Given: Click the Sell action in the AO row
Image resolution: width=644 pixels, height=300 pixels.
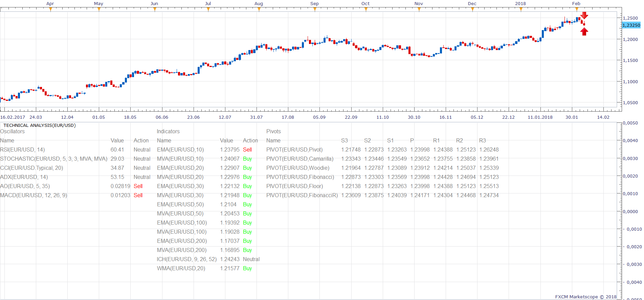Looking at the screenshot, I should (x=138, y=186).
